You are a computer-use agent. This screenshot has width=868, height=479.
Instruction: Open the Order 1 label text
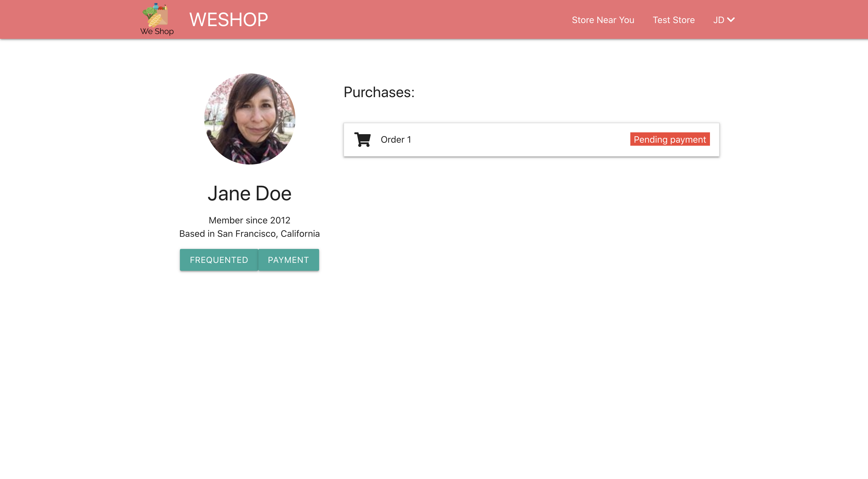click(396, 140)
